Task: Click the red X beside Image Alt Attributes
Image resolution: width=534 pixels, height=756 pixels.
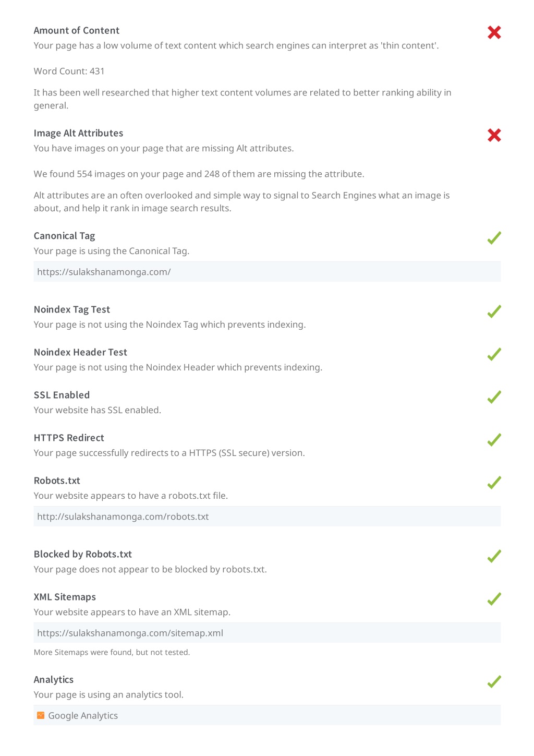Action: pyautogui.click(x=494, y=135)
